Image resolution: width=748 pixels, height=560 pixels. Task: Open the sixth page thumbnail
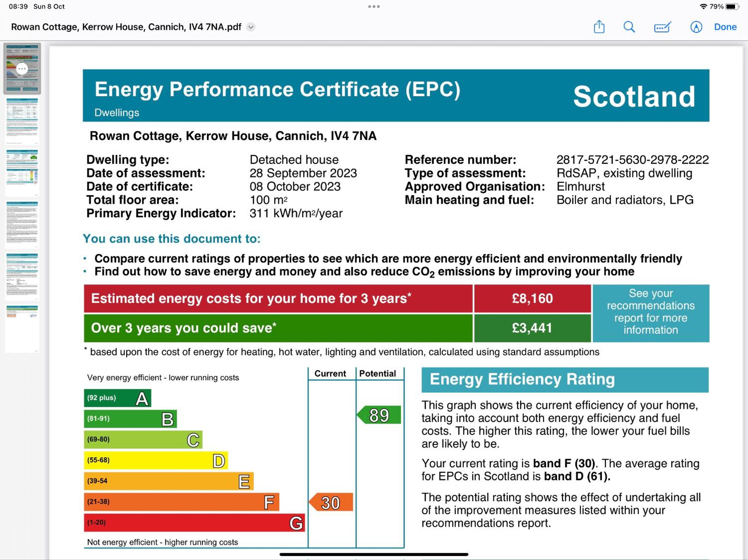(22, 329)
